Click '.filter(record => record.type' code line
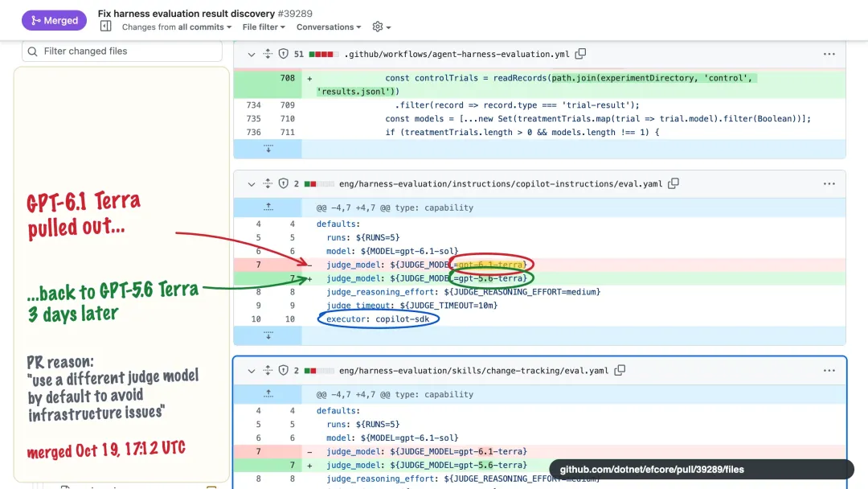868x489 pixels. pyautogui.click(x=517, y=105)
